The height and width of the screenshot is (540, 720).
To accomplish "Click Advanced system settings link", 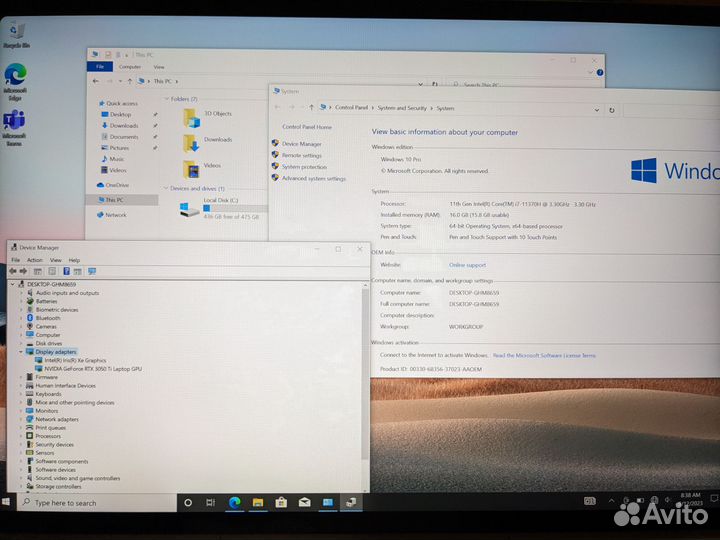I will point(314,178).
